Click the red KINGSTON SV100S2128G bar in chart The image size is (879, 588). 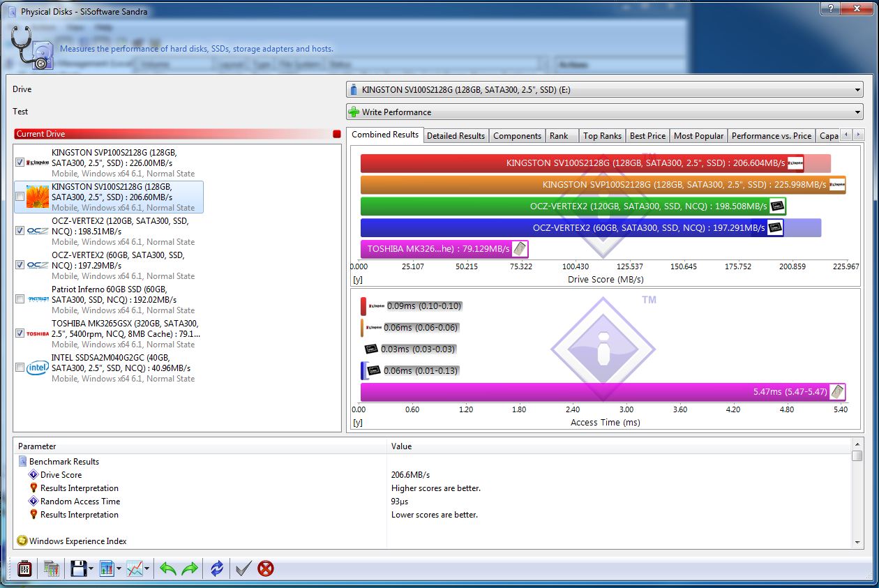tap(582, 163)
